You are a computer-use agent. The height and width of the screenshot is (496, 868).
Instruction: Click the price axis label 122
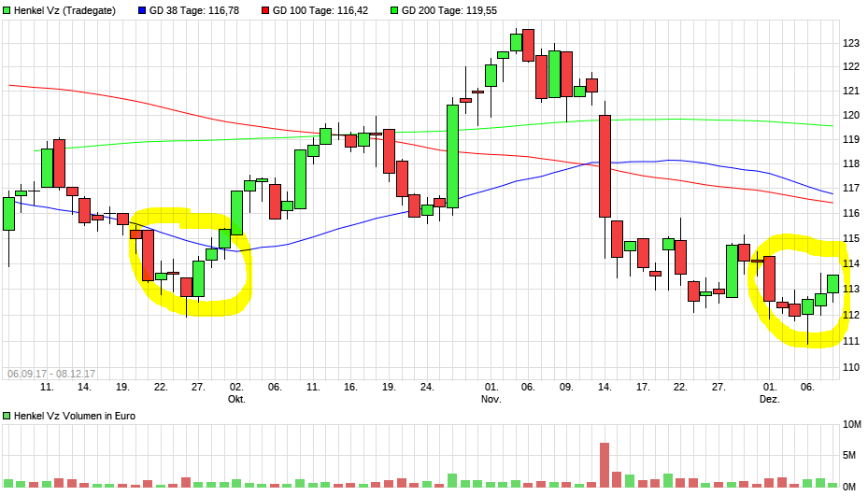851,67
